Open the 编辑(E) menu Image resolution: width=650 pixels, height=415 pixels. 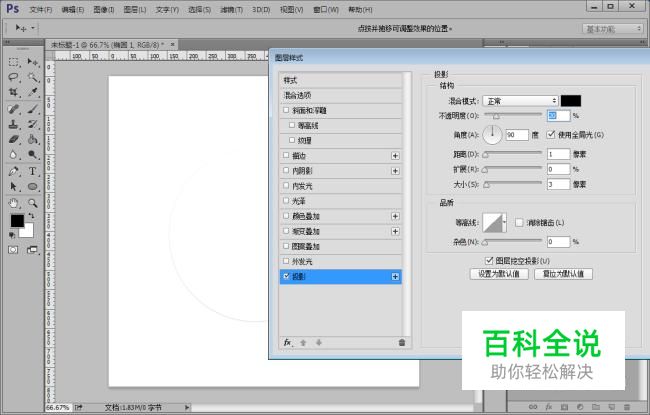[x=73, y=9]
